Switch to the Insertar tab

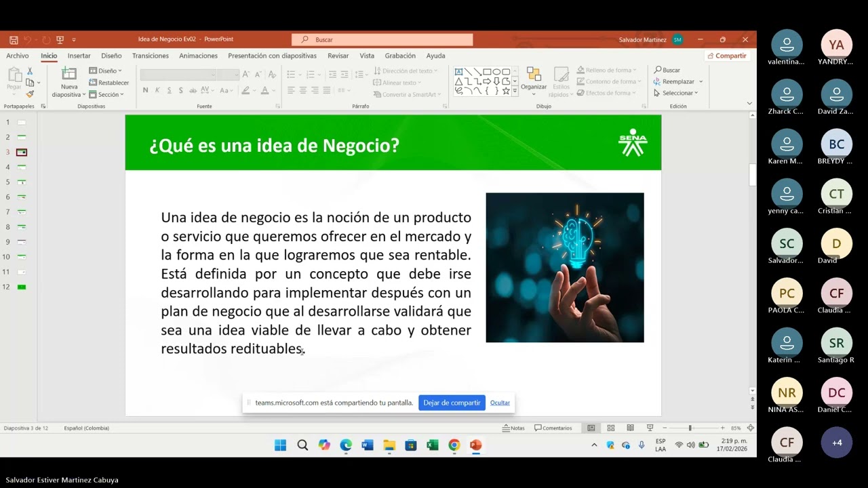[79, 56]
